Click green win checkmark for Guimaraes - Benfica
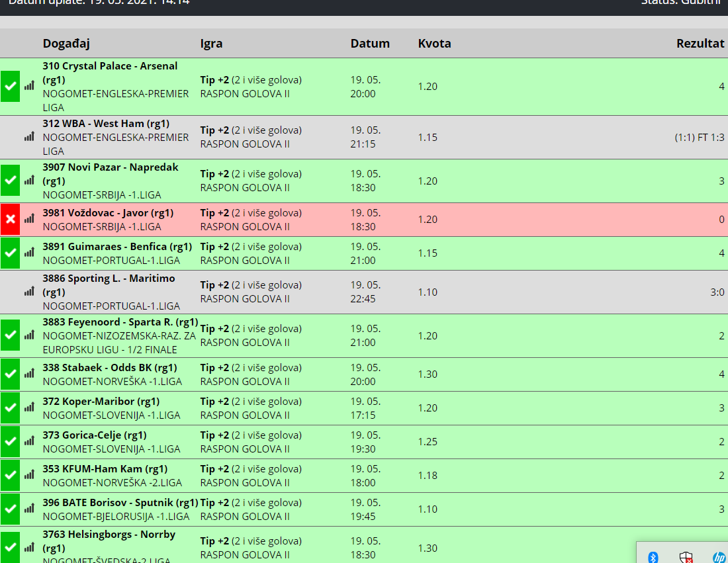This screenshot has height=563, width=728. pyautogui.click(x=10, y=253)
